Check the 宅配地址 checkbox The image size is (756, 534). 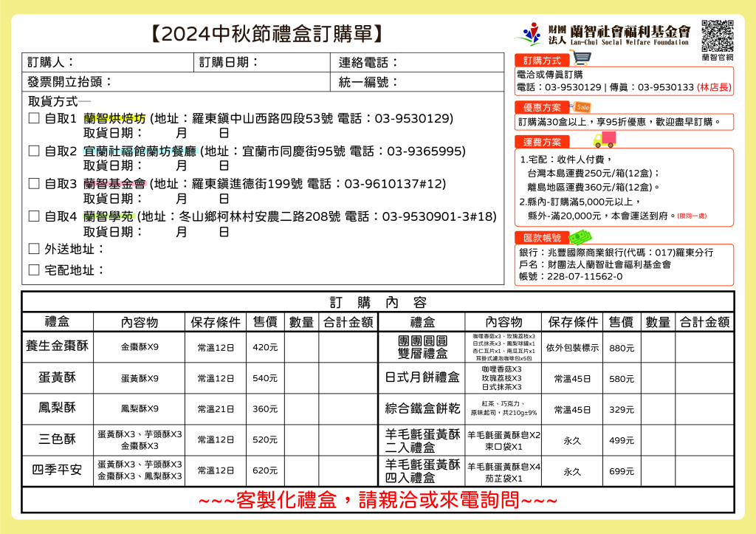34,270
